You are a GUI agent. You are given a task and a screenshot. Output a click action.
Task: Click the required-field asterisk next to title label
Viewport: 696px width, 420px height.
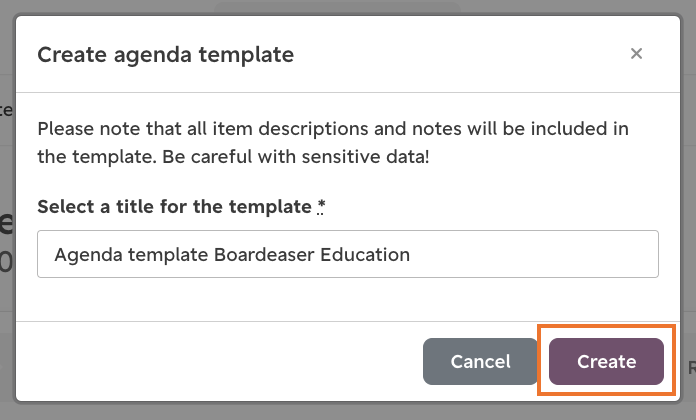(x=321, y=206)
